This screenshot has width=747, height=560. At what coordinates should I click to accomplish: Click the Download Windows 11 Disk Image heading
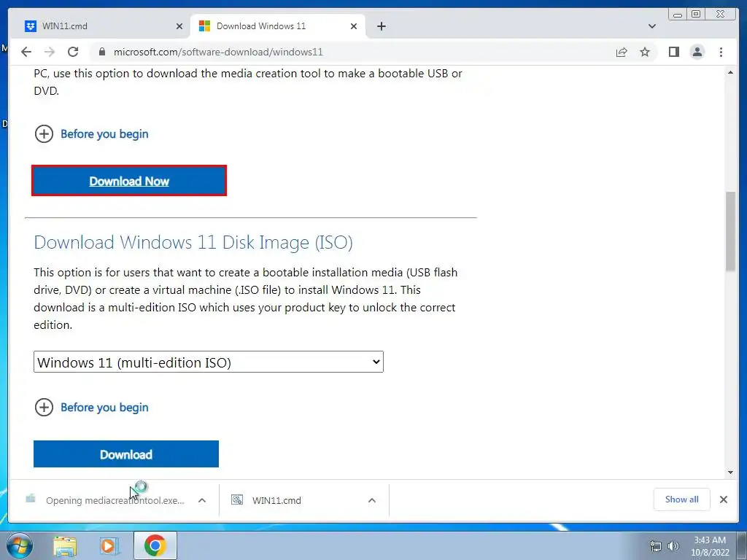[193, 242]
